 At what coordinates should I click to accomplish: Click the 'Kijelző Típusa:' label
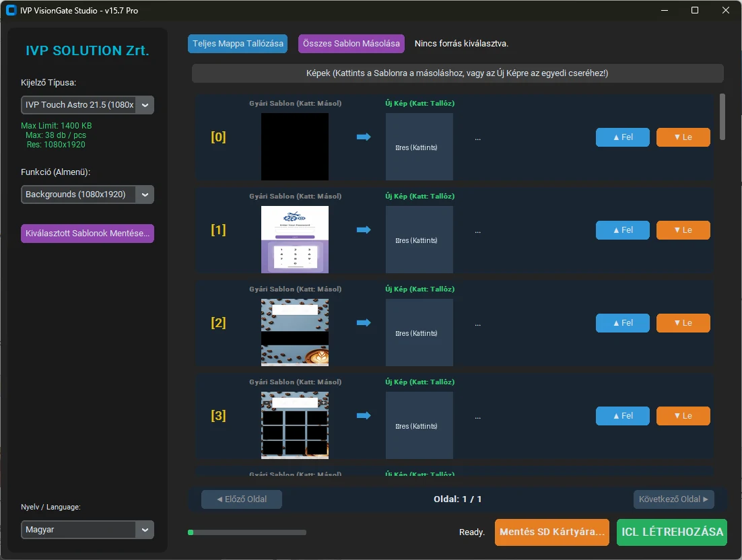48,83
